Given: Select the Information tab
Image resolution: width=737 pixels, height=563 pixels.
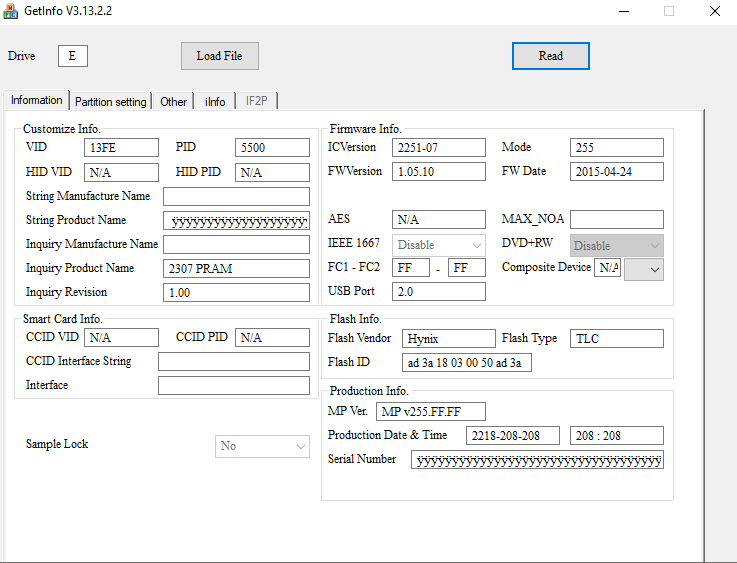Looking at the screenshot, I should pos(36,100).
